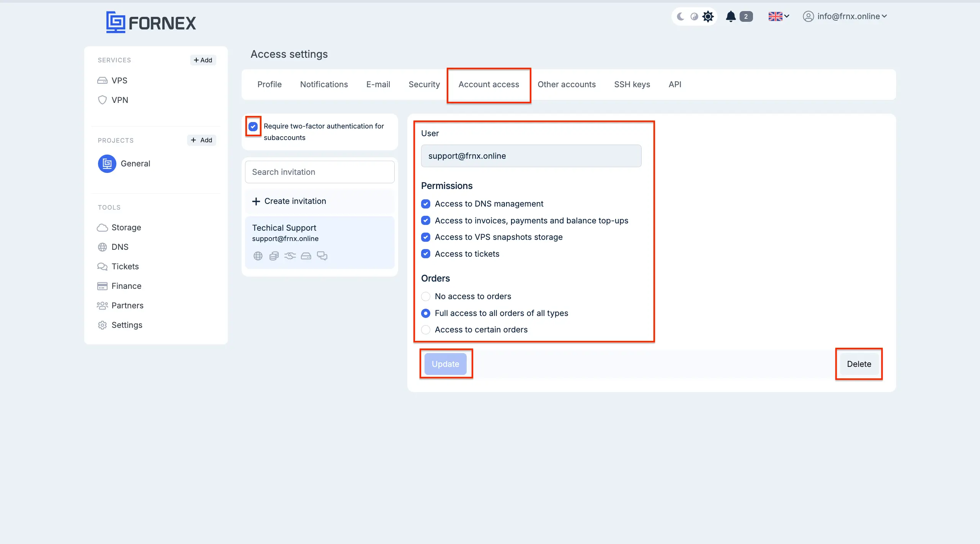Image resolution: width=980 pixels, height=544 pixels.
Task: Open the Partners page link
Action: (x=127, y=306)
